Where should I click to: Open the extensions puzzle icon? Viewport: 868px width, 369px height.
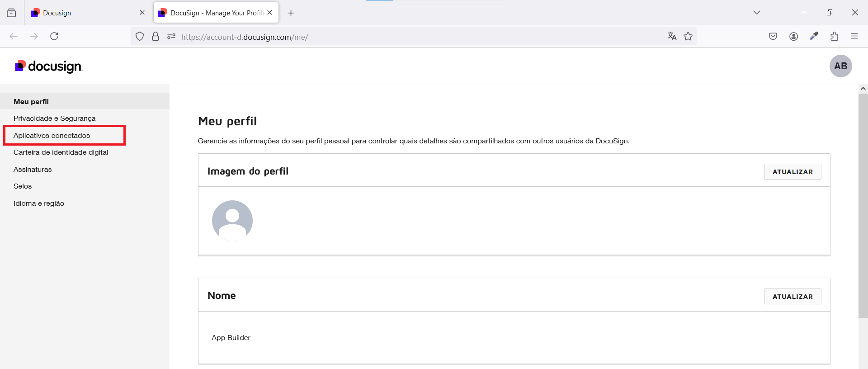tap(834, 37)
